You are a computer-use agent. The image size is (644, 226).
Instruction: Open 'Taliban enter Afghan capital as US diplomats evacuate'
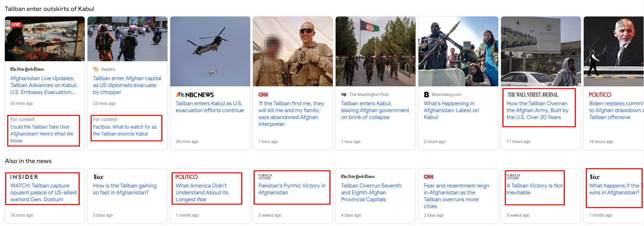pyautogui.click(x=127, y=85)
